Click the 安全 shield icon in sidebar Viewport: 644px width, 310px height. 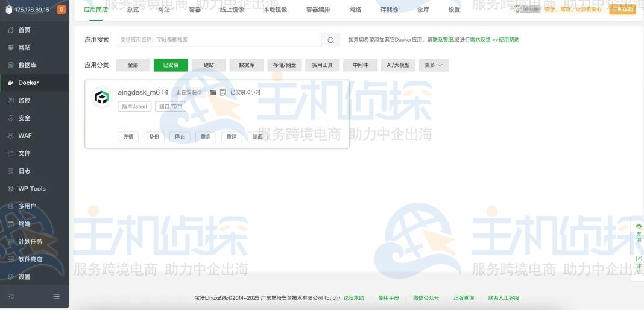[11, 118]
